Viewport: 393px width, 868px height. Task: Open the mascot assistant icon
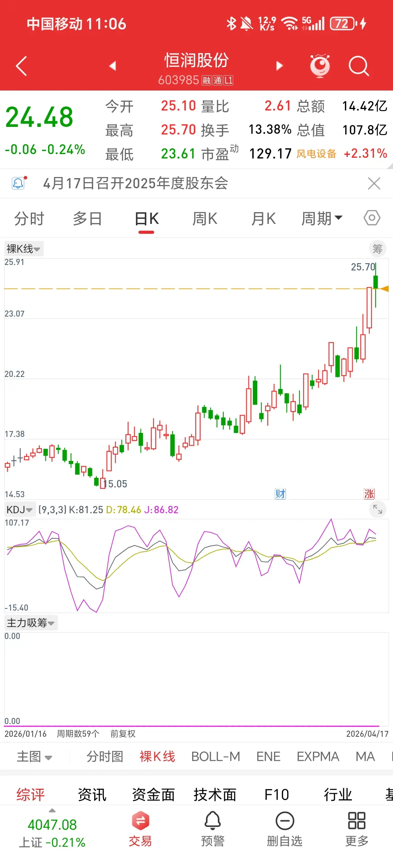coord(320,66)
